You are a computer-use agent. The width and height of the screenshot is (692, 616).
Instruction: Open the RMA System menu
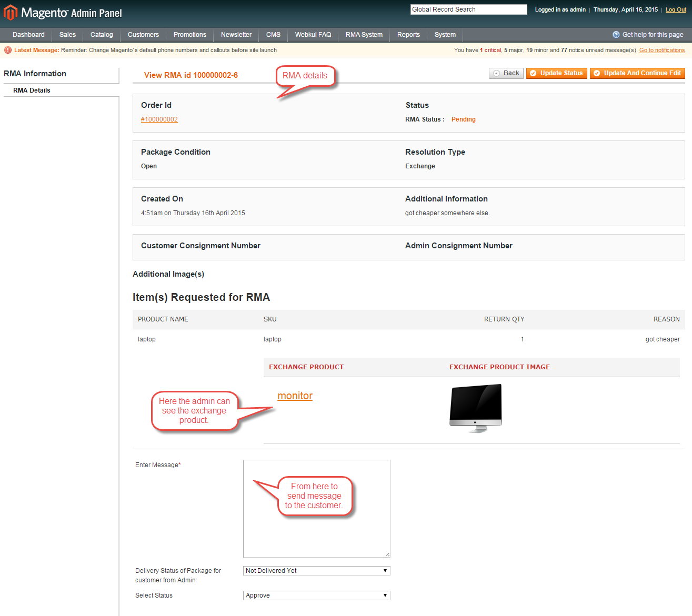364,35
